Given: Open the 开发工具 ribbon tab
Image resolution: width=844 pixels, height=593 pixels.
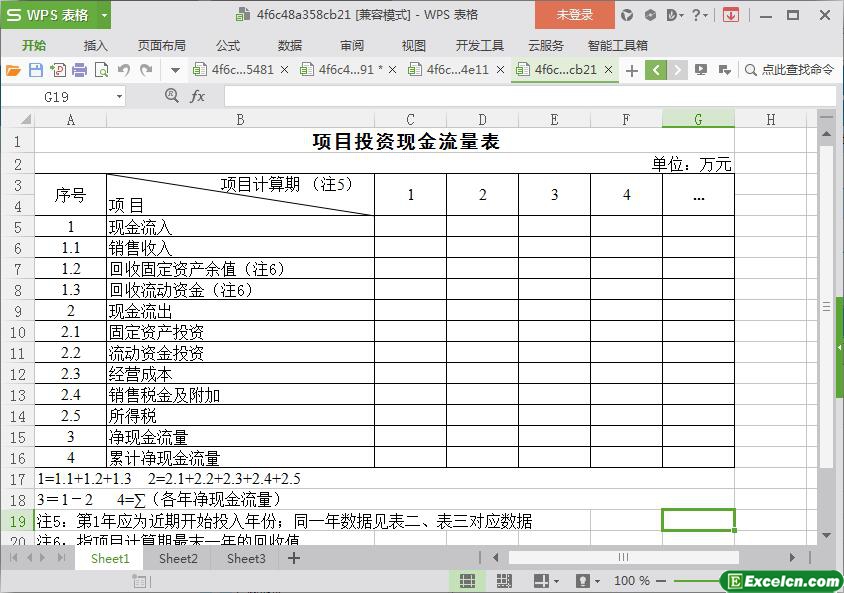Looking at the screenshot, I should (x=480, y=46).
